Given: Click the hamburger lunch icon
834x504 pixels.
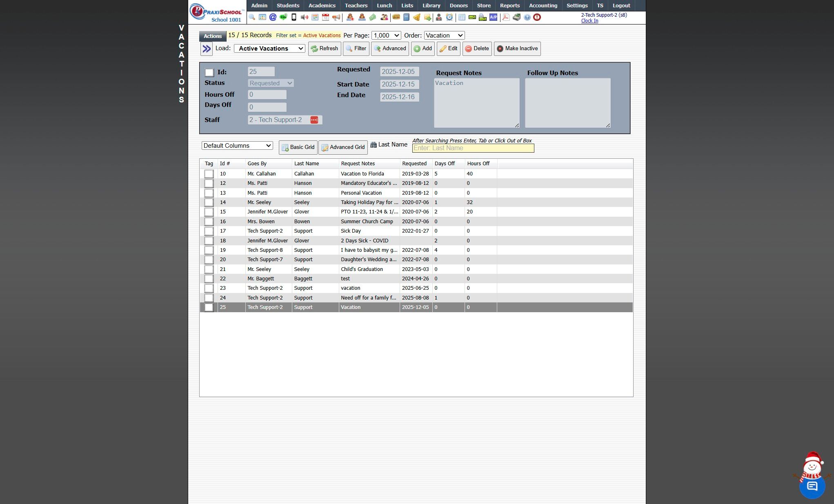Looking at the screenshot, I should point(396,17).
